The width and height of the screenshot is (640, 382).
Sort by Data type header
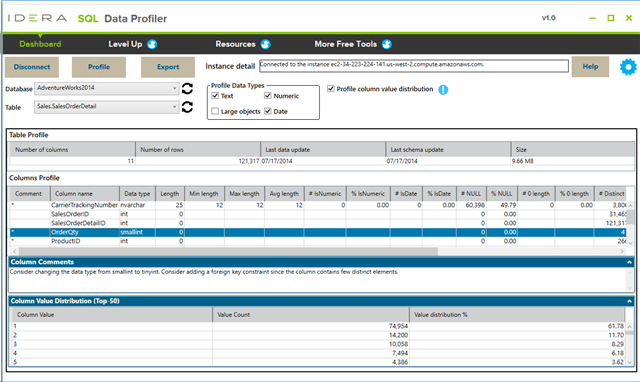tap(137, 193)
